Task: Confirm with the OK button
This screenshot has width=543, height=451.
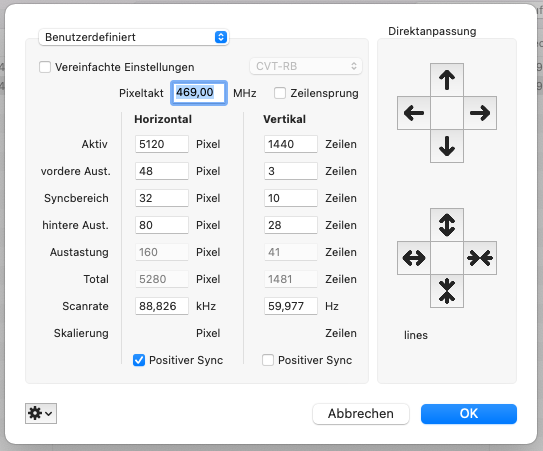Action: point(469,414)
